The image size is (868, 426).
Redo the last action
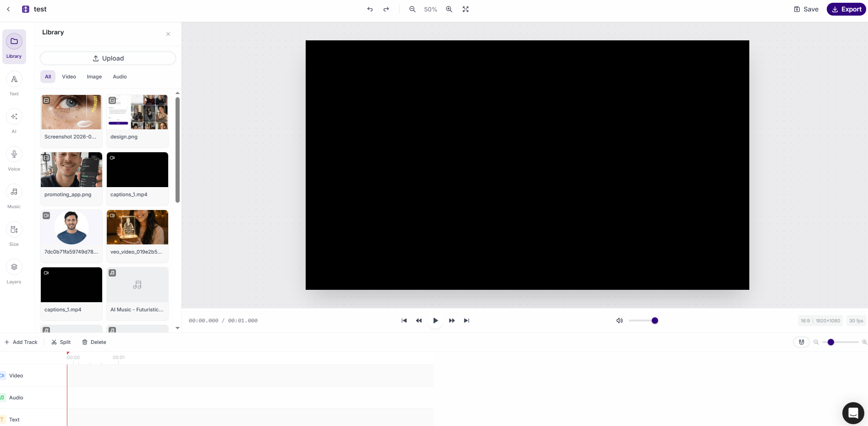(386, 9)
